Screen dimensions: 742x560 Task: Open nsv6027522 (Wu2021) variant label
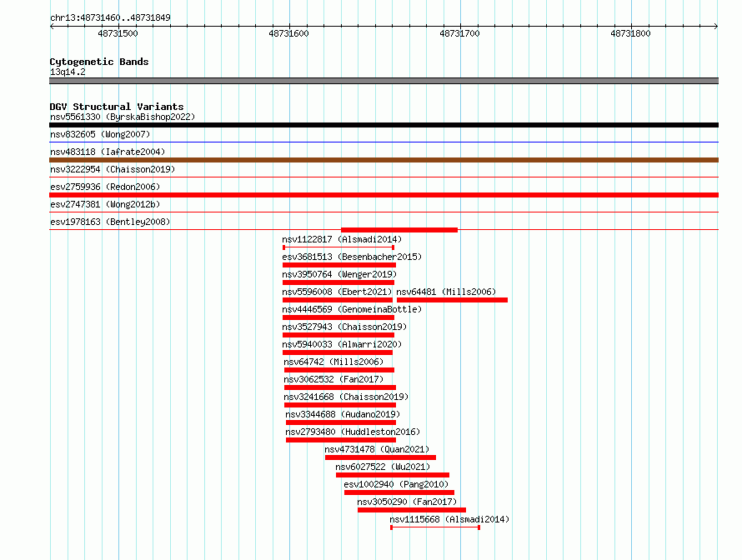tap(383, 467)
